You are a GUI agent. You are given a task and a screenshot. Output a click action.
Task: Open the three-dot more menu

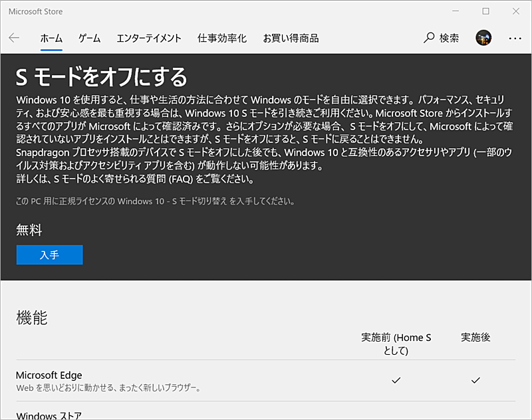515,39
